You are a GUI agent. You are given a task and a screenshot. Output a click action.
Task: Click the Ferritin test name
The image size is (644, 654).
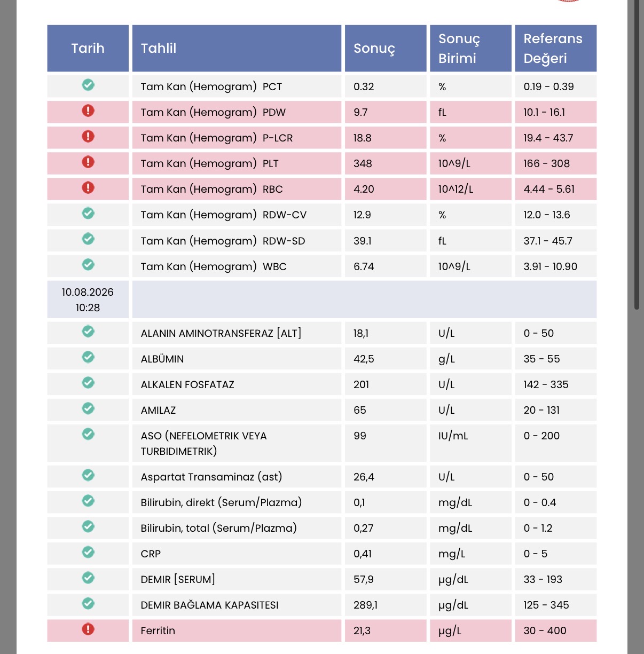click(x=158, y=631)
